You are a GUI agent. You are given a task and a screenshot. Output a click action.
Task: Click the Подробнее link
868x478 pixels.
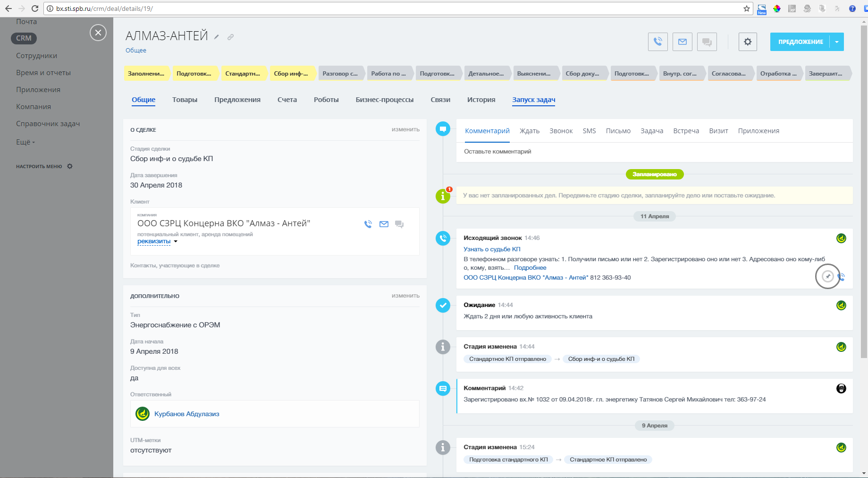click(530, 268)
